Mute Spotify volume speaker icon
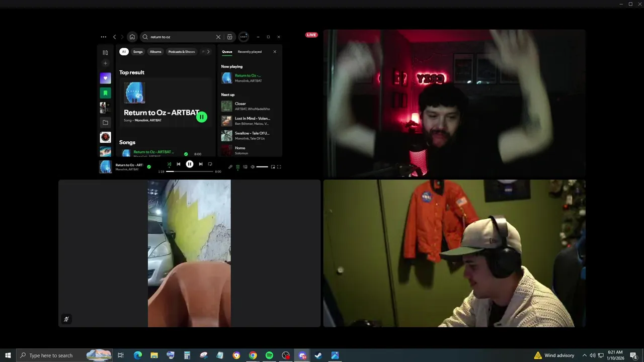This screenshot has height=362, width=644. (253, 167)
